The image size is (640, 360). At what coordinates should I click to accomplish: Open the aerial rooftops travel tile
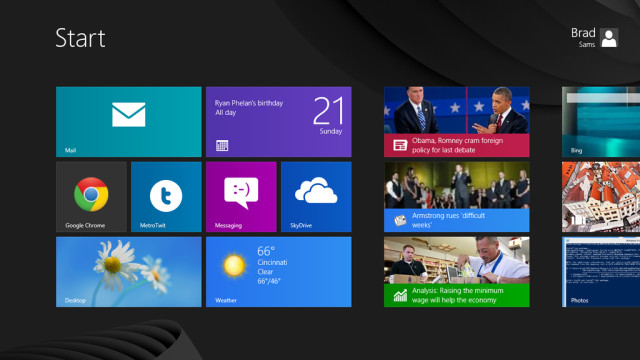[601, 197]
